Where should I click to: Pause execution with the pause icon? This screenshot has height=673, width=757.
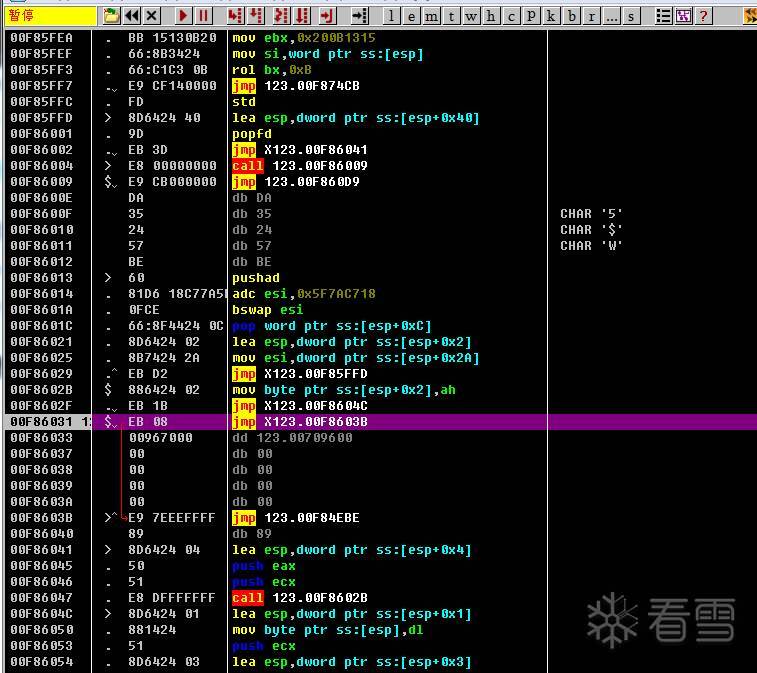coord(203,16)
